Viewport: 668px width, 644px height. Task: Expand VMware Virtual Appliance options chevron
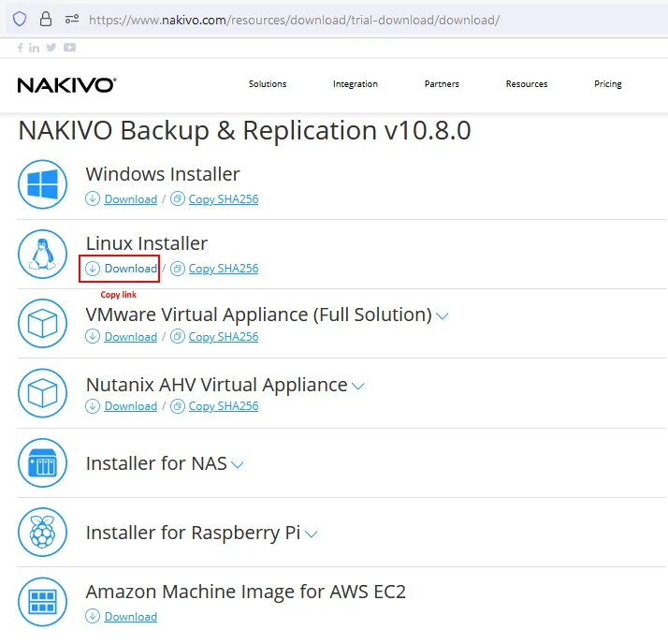(x=443, y=316)
